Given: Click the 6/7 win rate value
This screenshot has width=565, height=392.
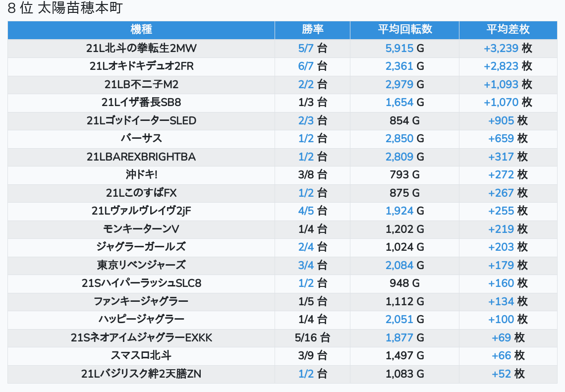Looking at the screenshot, I should point(306,66).
